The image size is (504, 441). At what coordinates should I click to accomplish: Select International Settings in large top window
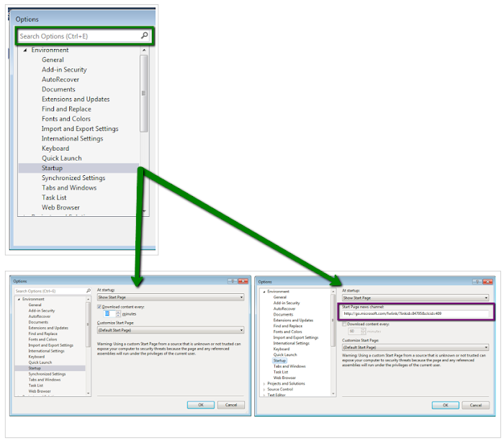click(72, 138)
